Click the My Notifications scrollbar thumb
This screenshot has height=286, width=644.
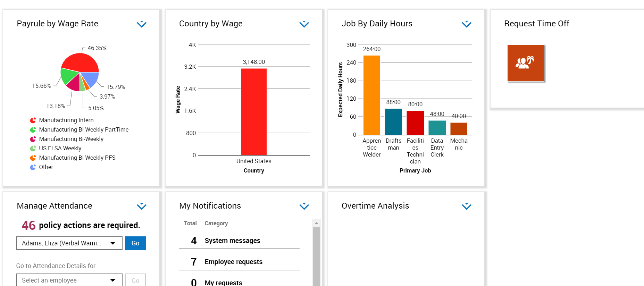316,257
